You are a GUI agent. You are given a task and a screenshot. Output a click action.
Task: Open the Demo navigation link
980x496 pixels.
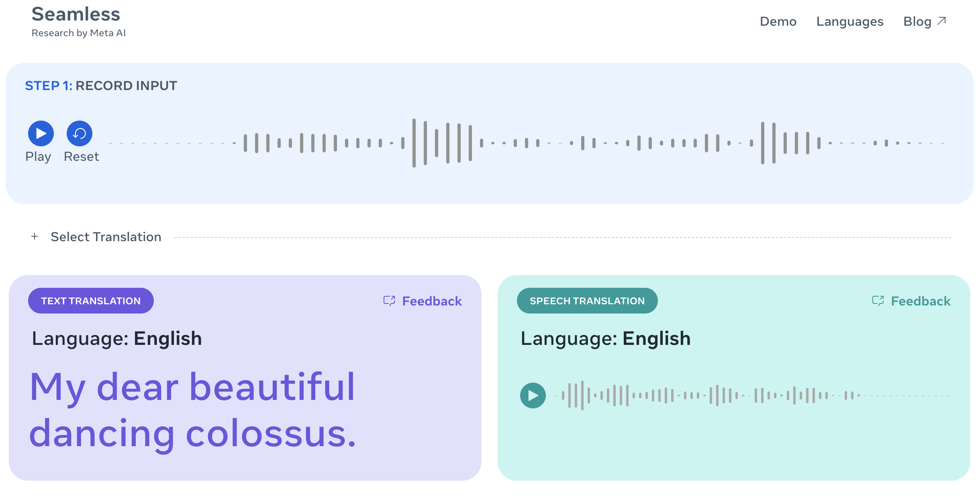(778, 21)
